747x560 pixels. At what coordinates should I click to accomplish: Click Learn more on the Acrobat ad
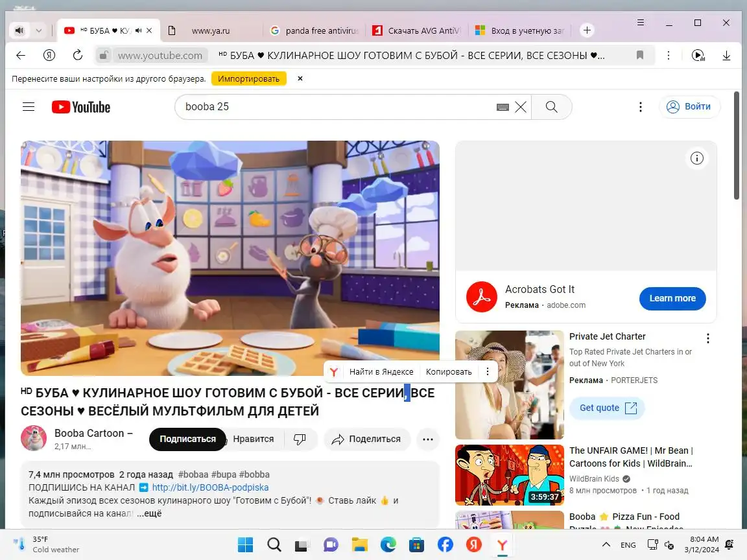tap(672, 299)
